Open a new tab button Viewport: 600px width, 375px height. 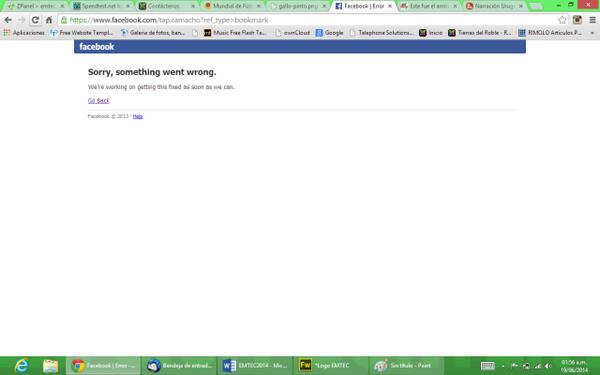tap(535, 6)
